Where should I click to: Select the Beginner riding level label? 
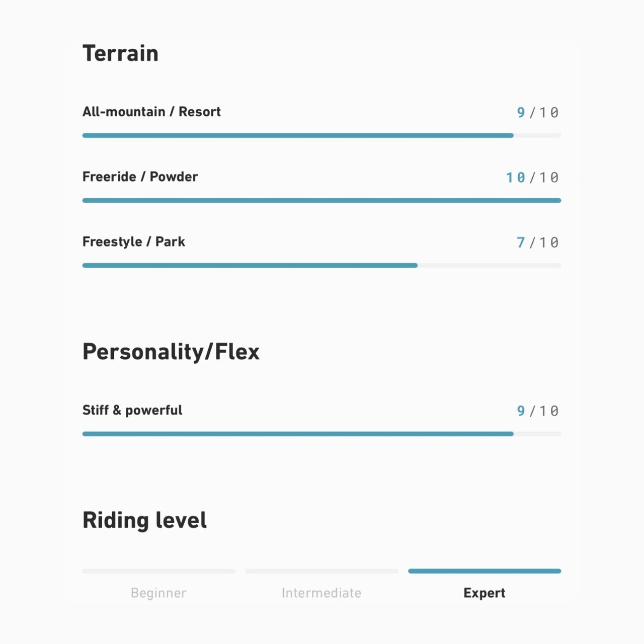(x=158, y=593)
